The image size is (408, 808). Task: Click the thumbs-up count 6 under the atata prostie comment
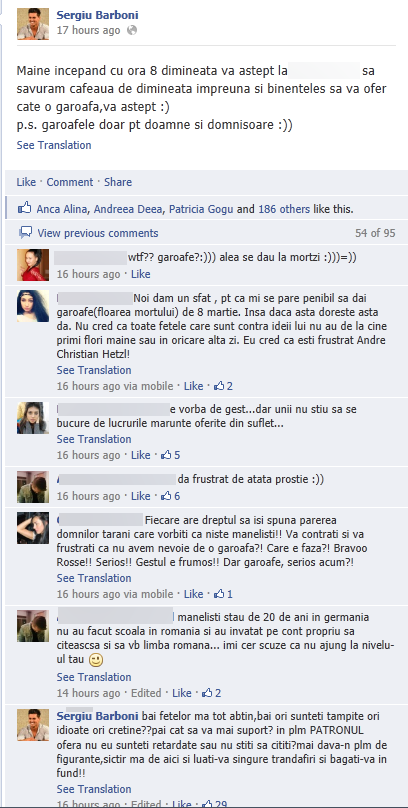pos(171,496)
